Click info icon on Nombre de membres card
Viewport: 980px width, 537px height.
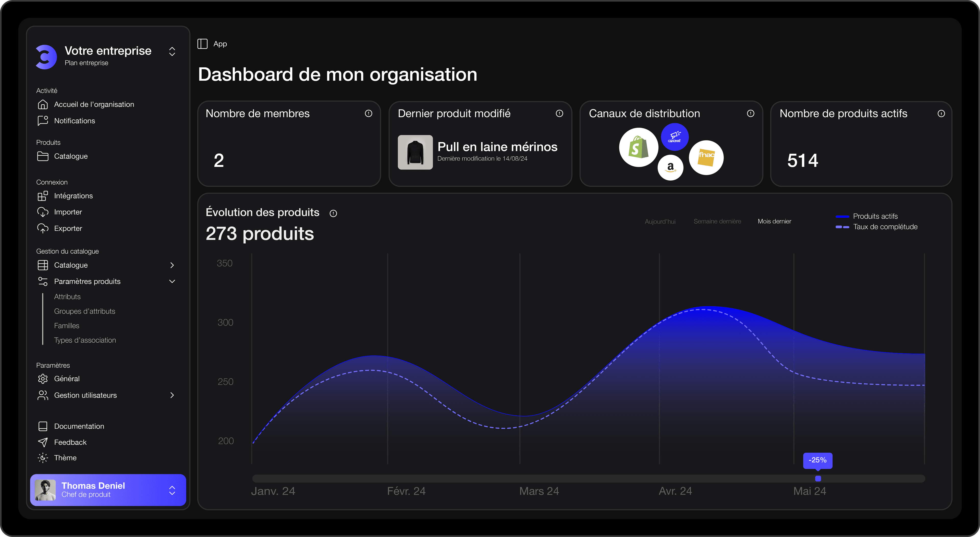[368, 113]
